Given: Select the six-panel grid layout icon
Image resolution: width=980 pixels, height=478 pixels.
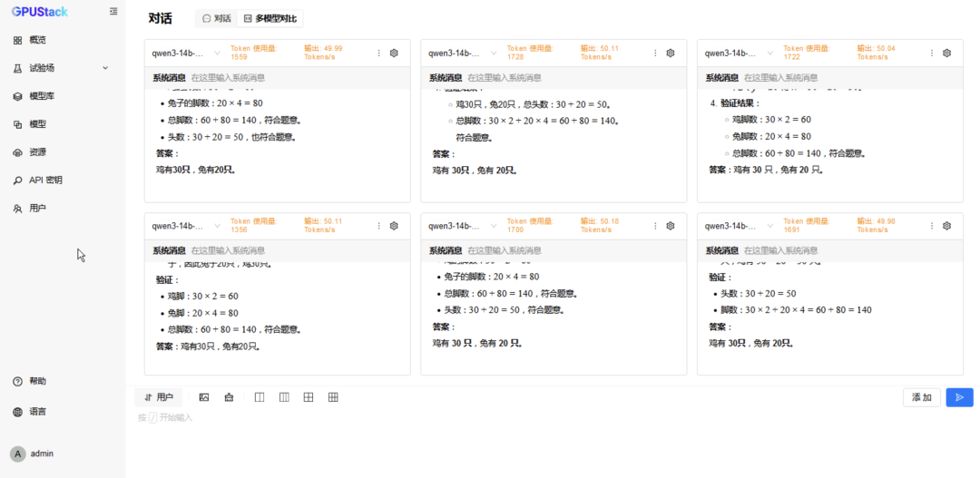Looking at the screenshot, I should [x=333, y=397].
